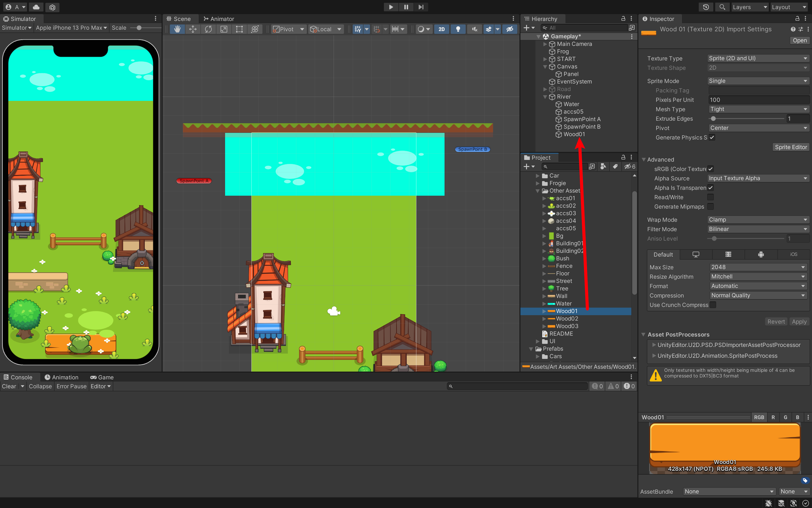The image size is (812, 508).
Task: Select Wood01 object in Hierarchy
Action: coord(574,134)
